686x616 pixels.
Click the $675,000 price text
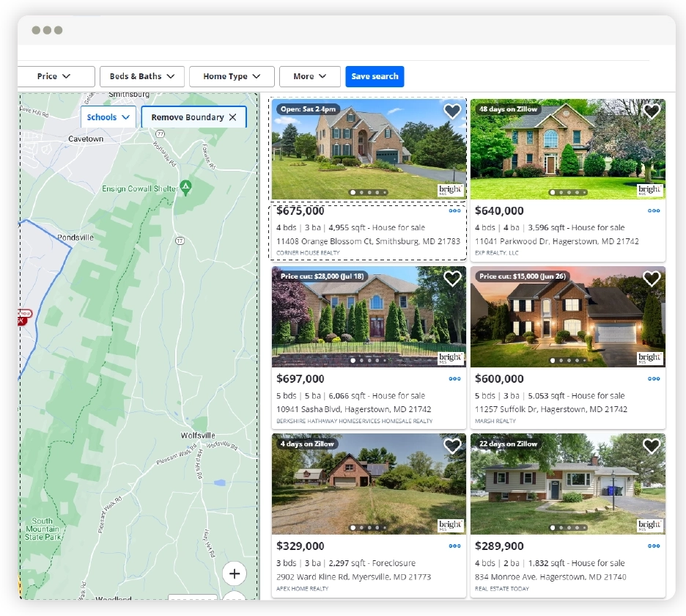(x=300, y=211)
